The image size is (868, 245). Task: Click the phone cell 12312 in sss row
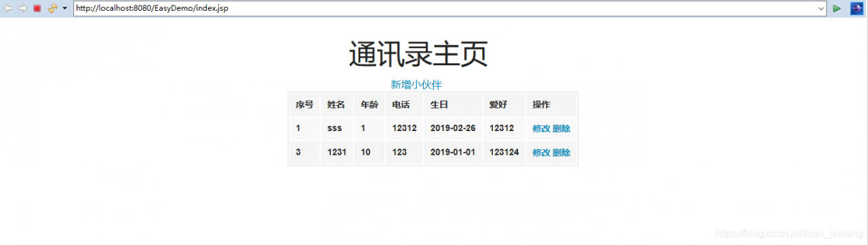[x=404, y=128]
